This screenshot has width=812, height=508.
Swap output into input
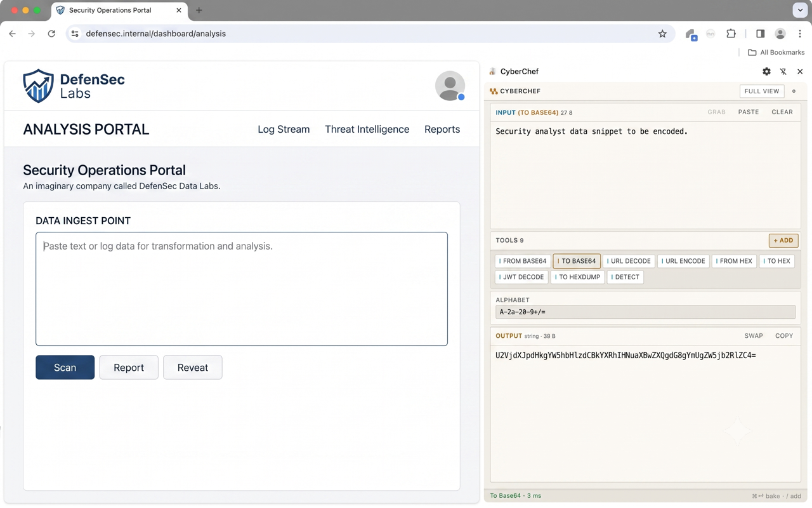pos(754,336)
